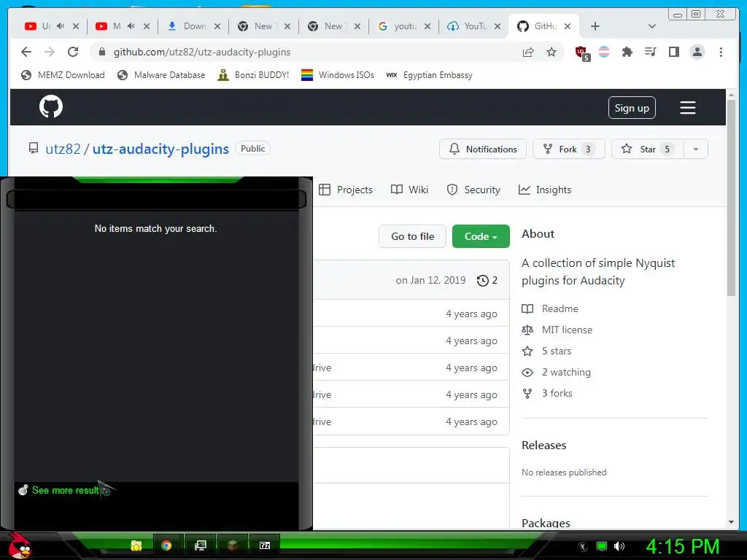Click the volume speaker tray icon
The width and height of the screenshot is (747, 560).
[619, 547]
